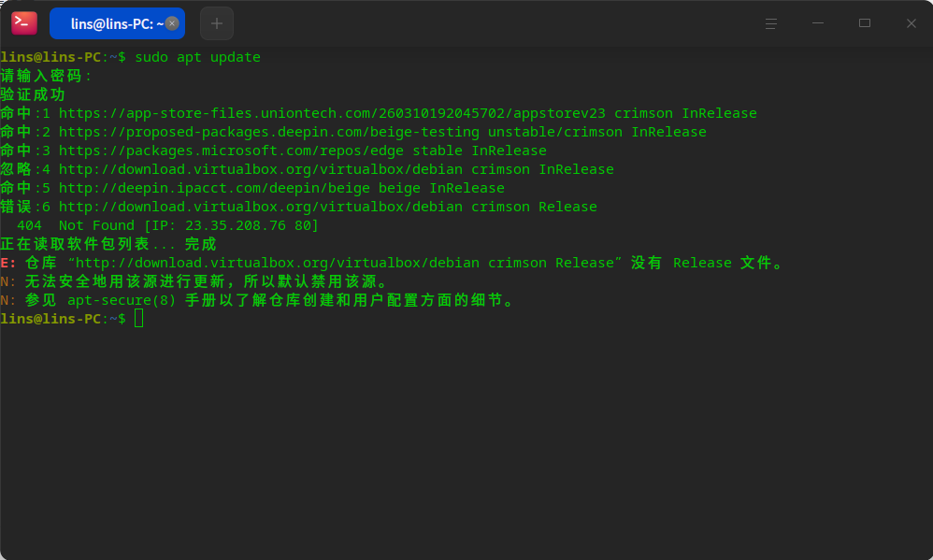Open a new terminal tab with plus
Screen dimensions: 933x560
[217, 23]
